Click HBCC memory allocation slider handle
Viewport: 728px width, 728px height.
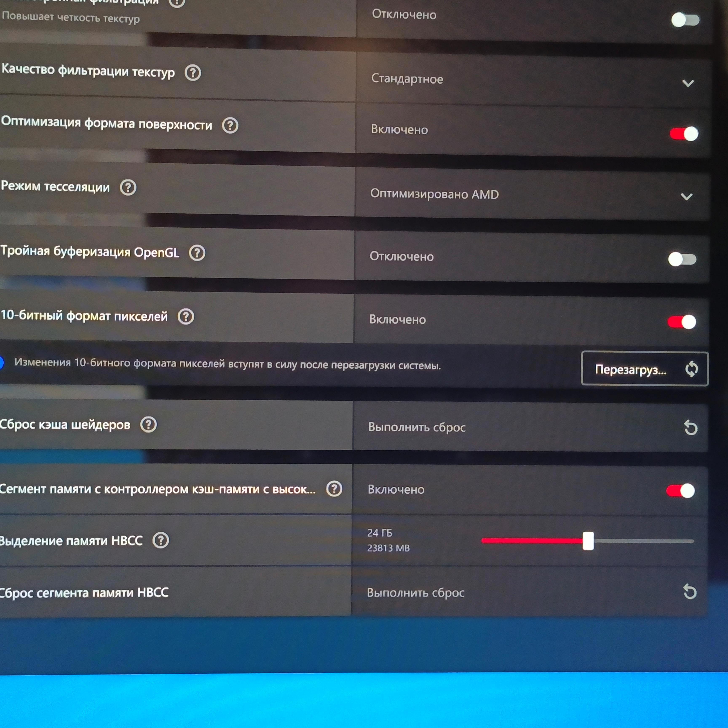[588, 541]
